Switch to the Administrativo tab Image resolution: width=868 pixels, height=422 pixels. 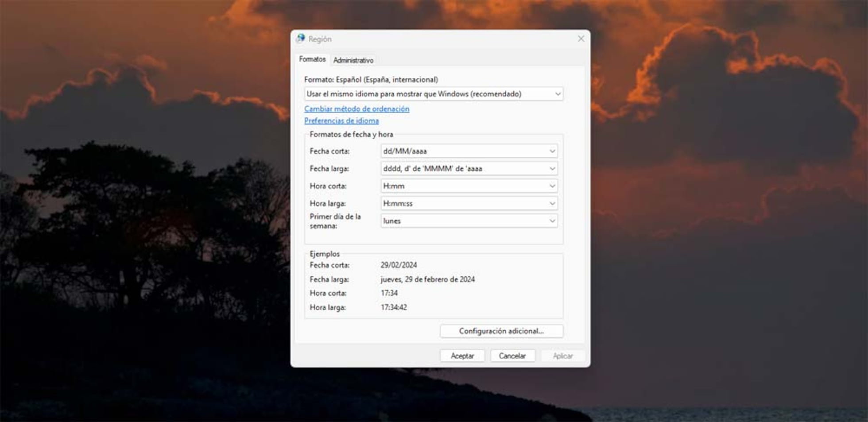(353, 60)
